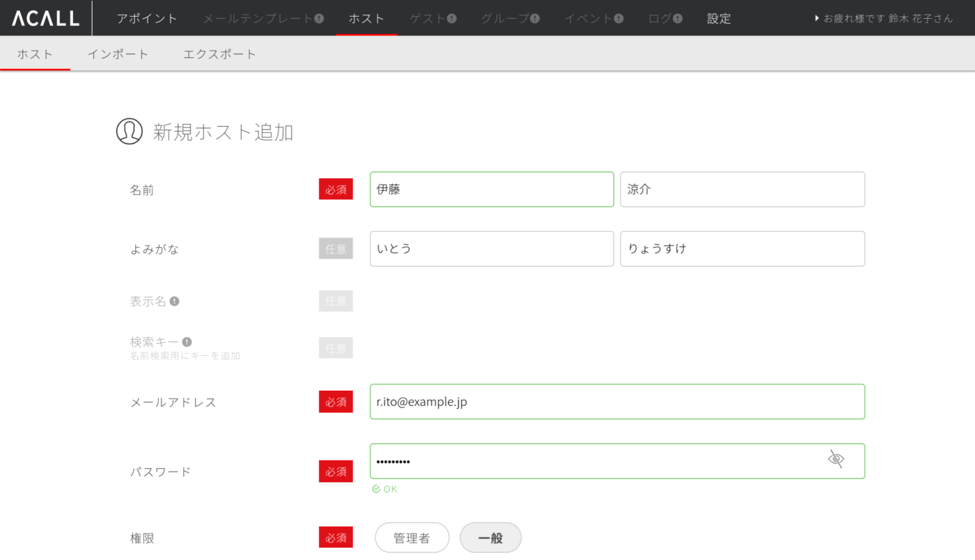The image size is (975, 560).
Task: Click the reading field containing りょうすけ
Action: coord(742,249)
